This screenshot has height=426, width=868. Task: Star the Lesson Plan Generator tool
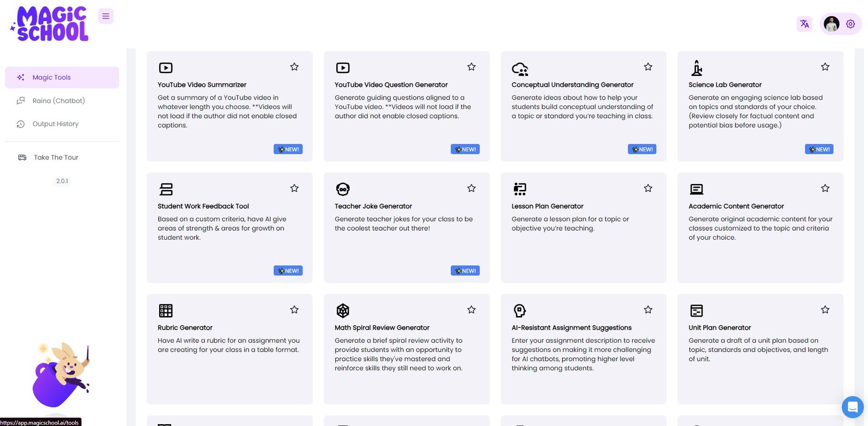point(648,188)
